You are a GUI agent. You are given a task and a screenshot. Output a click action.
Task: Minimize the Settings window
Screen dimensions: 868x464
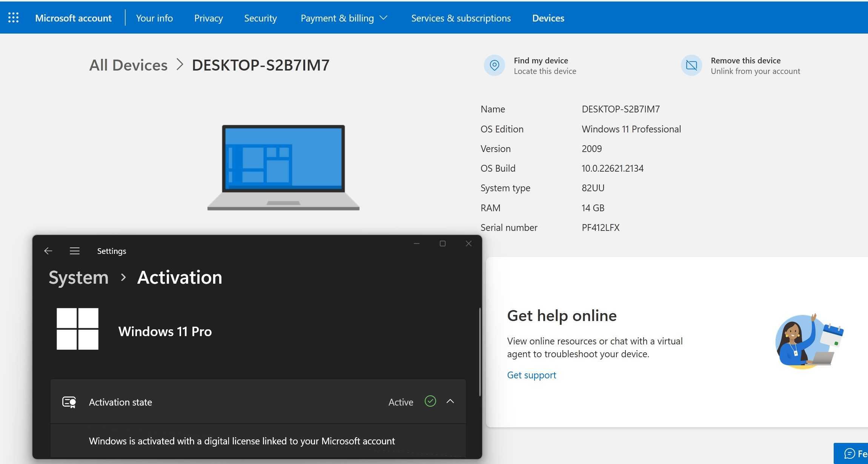coord(416,244)
